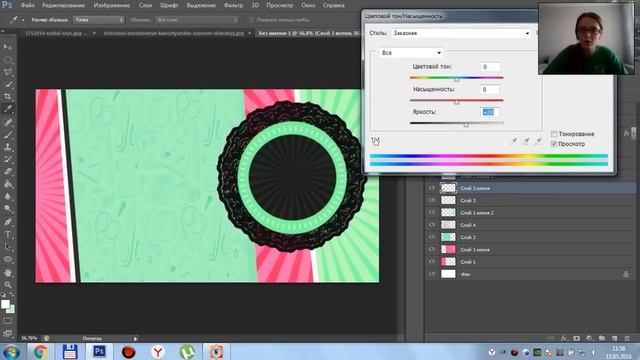
Task: Click the Цветовой тон value field
Action: pyautogui.click(x=490, y=67)
